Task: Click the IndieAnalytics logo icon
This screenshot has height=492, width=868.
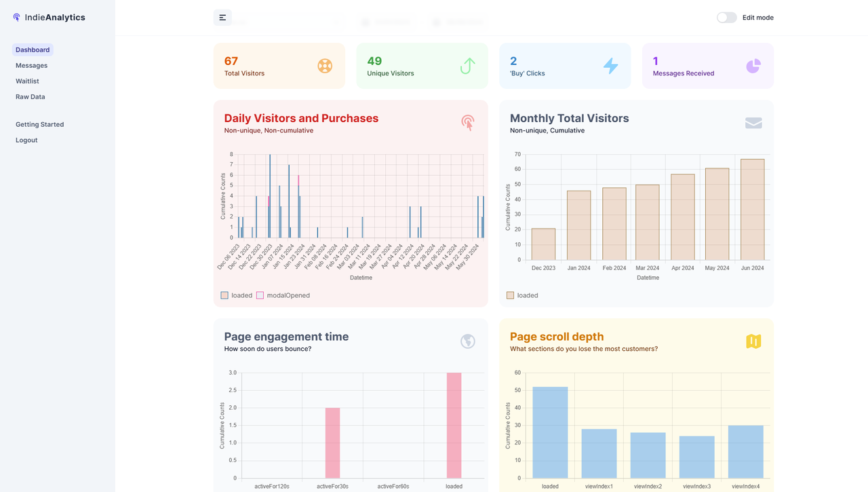Action: (x=16, y=17)
